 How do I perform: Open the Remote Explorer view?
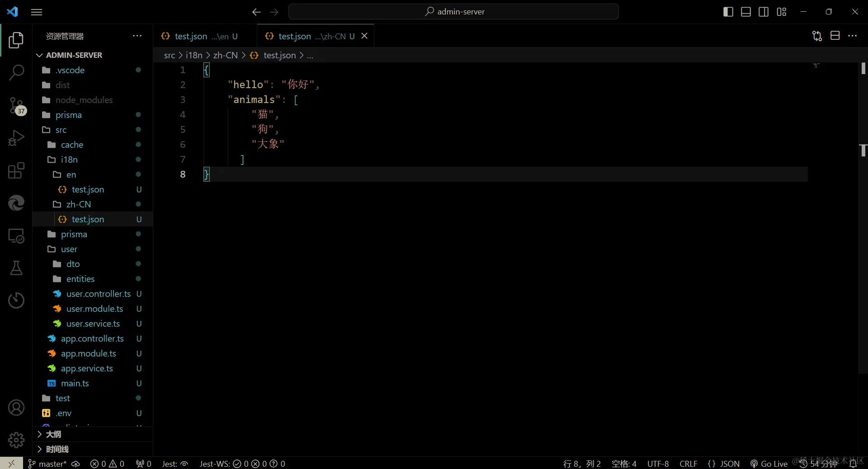coord(16,235)
